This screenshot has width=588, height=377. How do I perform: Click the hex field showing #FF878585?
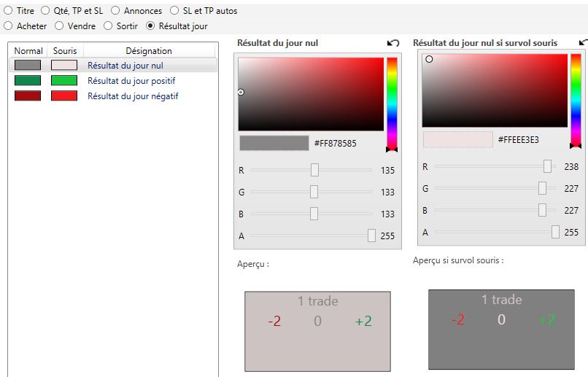point(335,144)
